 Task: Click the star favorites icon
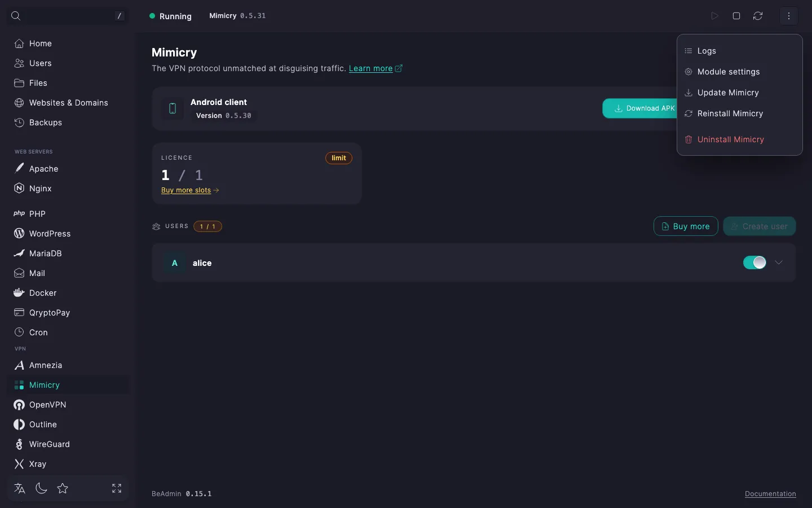63,488
